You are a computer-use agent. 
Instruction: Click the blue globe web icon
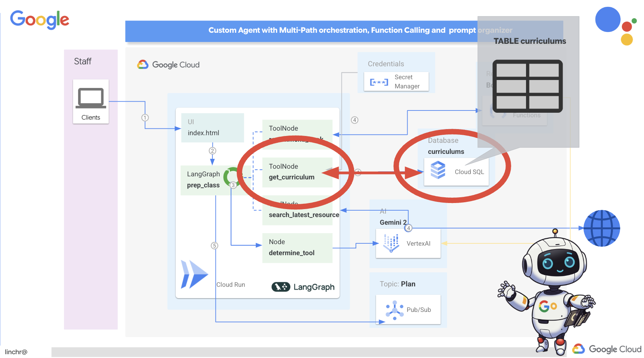[601, 228]
